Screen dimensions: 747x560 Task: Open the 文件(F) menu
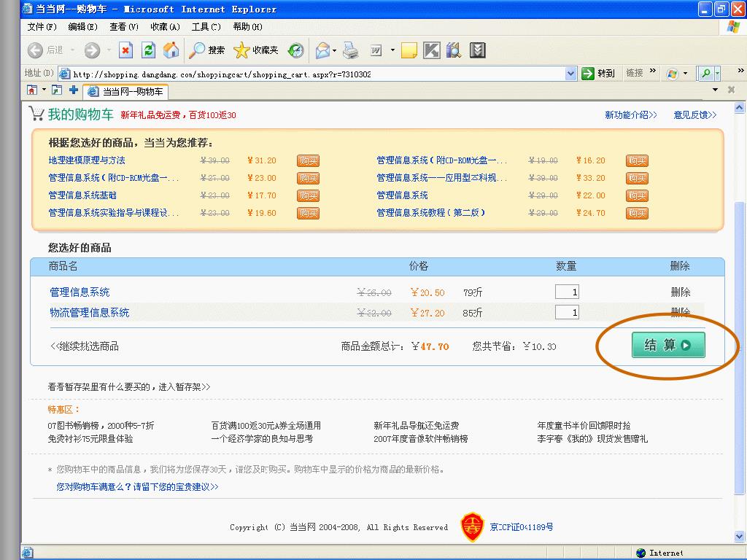(42, 27)
